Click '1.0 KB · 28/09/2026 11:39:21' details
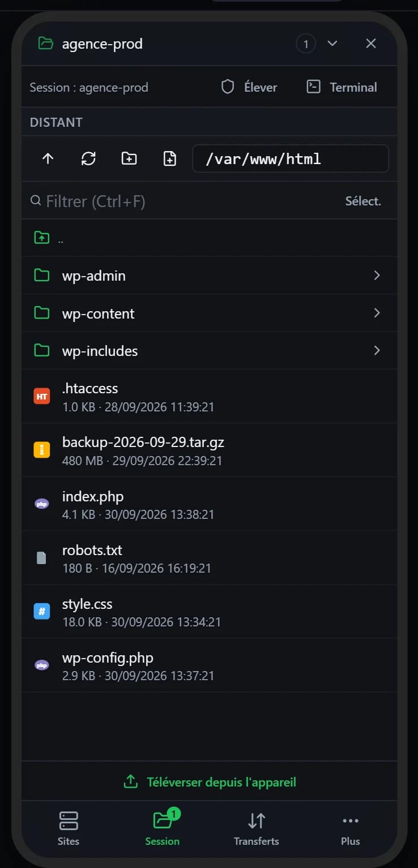This screenshot has height=868, width=418. 138,407
